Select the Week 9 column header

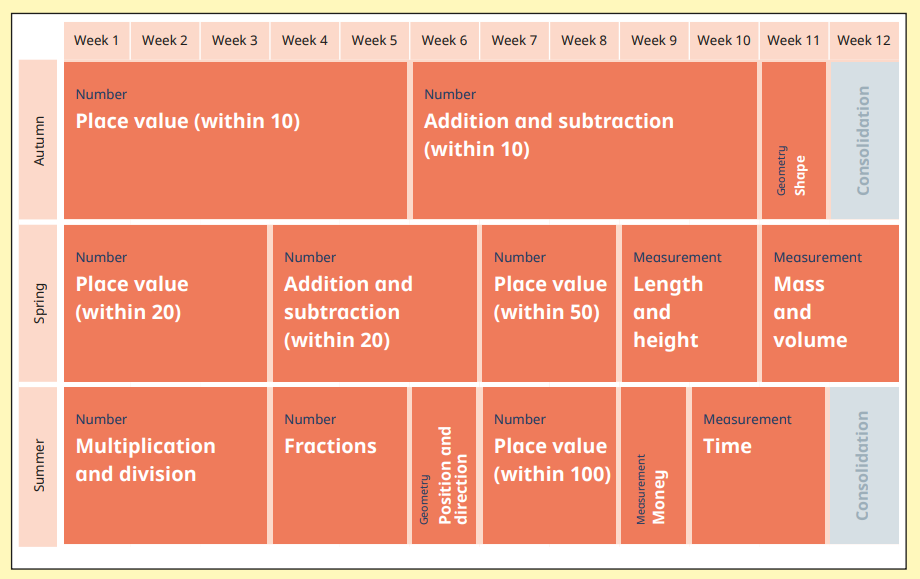tap(653, 41)
